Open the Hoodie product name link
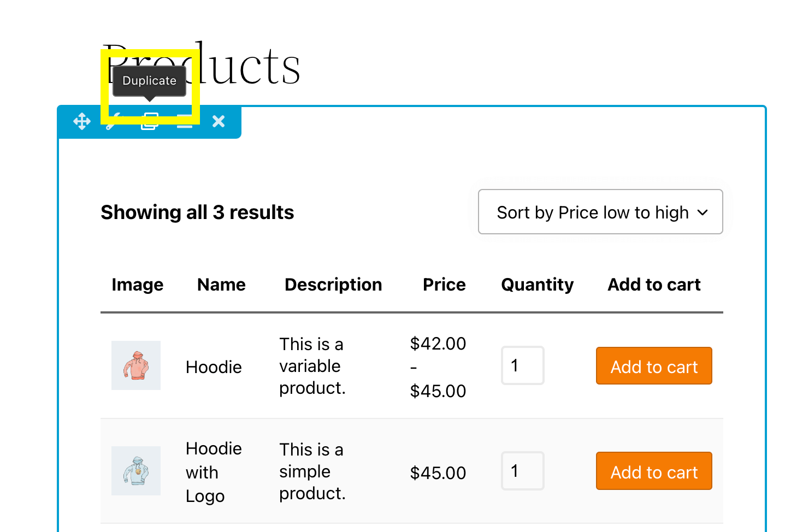Viewport: 785px width, 532px height. pyautogui.click(x=214, y=367)
